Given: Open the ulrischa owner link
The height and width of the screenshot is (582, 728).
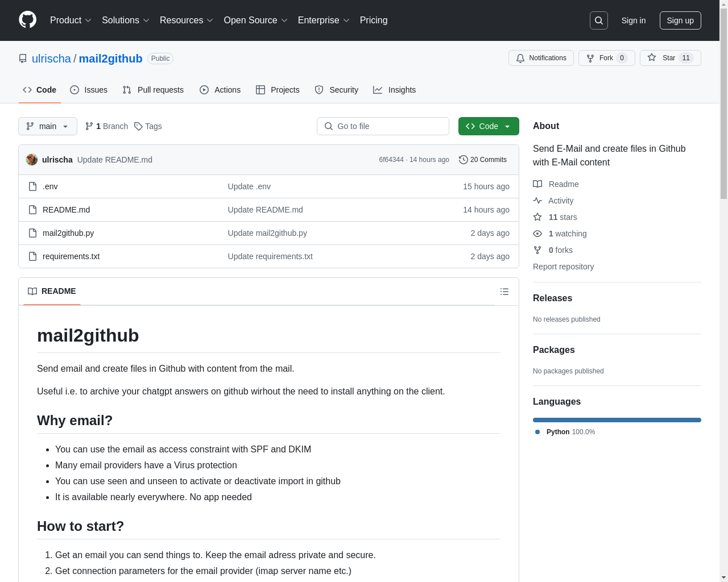Looking at the screenshot, I should pyautogui.click(x=51, y=59).
